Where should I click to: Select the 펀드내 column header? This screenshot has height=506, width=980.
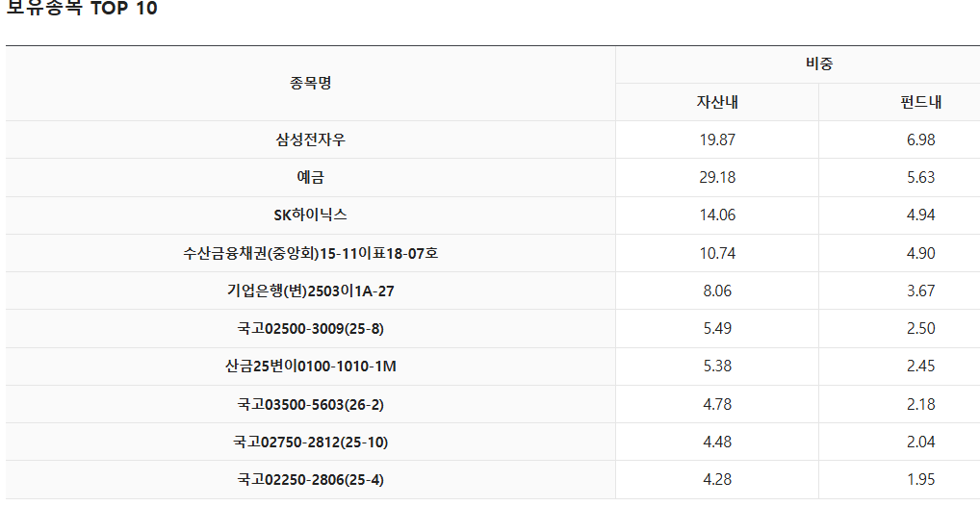pyautogui.click(x=921, y=102)
